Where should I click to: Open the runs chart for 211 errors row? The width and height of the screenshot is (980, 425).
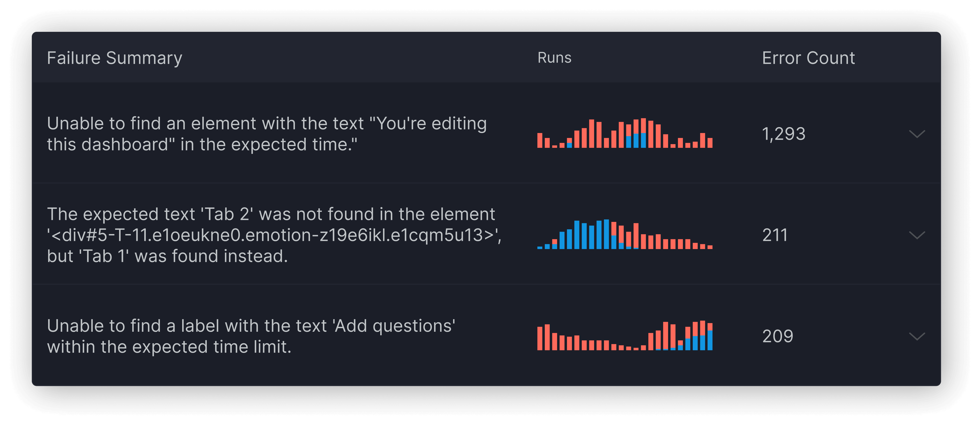[625, 234]
